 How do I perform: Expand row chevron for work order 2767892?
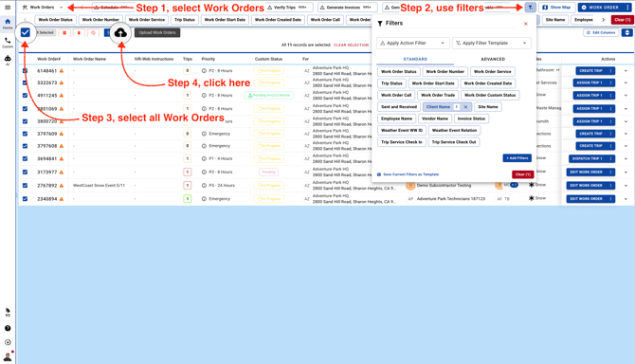coord(626,186)
